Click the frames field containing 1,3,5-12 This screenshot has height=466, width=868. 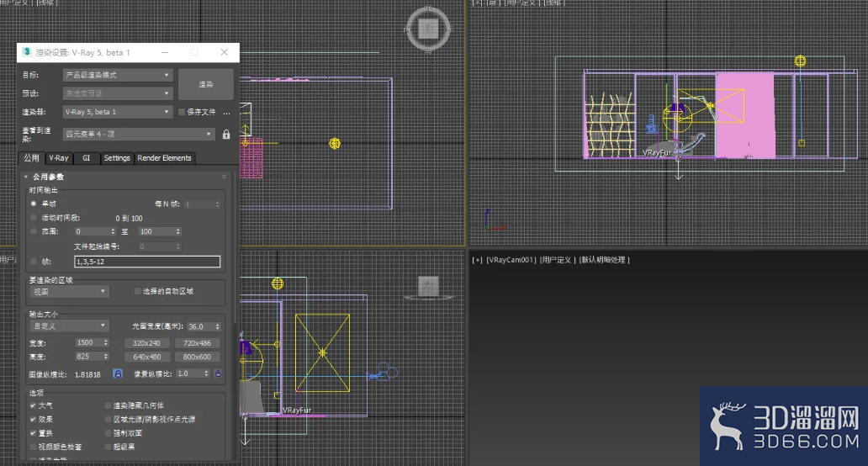click(x=147, y=262)
